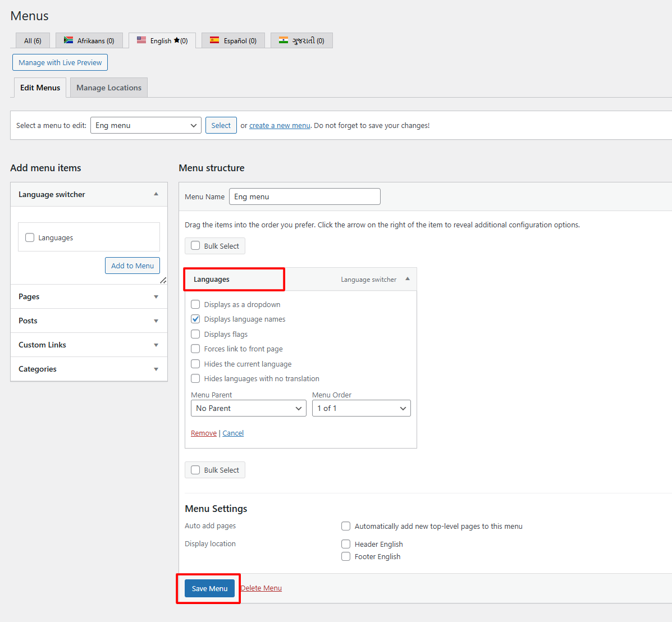672x622 pixels.
Task: Uncheck Displays language names
Action: [195, 319]
